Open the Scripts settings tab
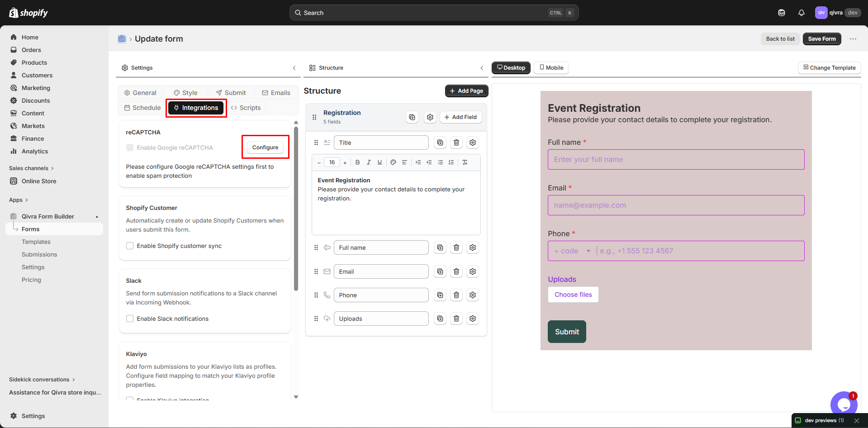Image resolution: width=868 pixels, height=428 pixels. click(246, 108)
